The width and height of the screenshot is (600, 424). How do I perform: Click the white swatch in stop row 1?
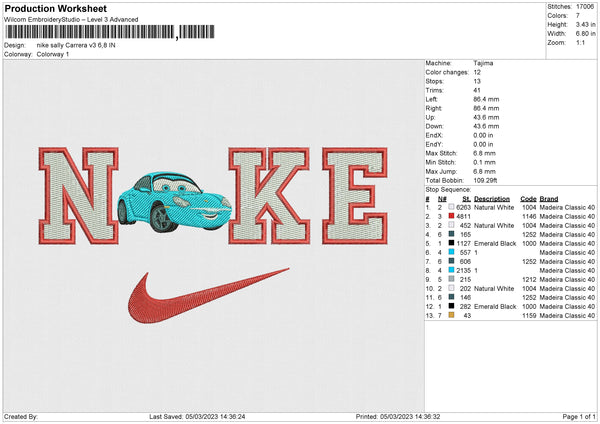(x=452, y=207)
